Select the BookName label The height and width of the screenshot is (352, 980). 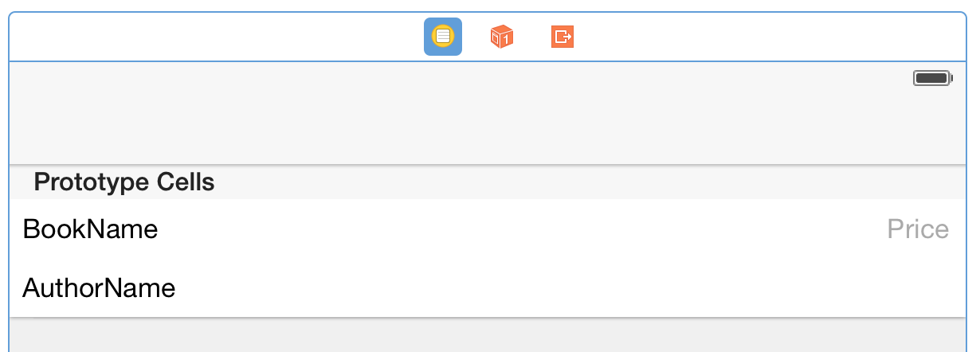click(90, 229)
